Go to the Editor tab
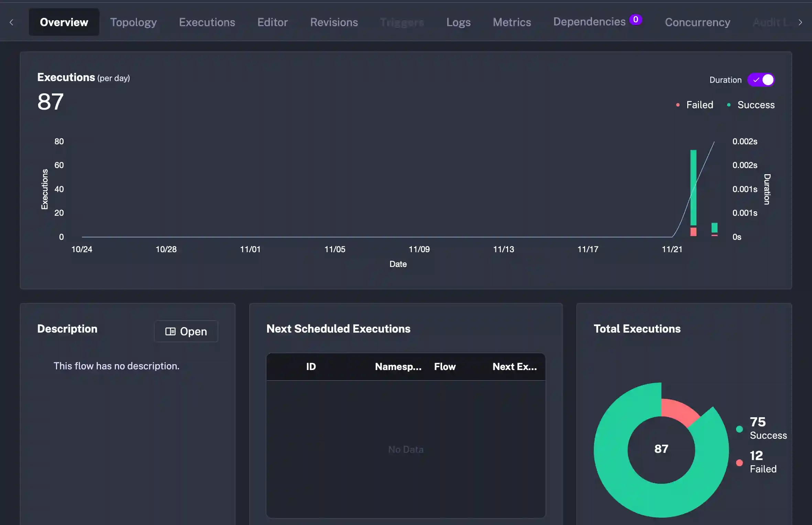The height and width of the screenshot is (525, 812). (x=273, y=22)
